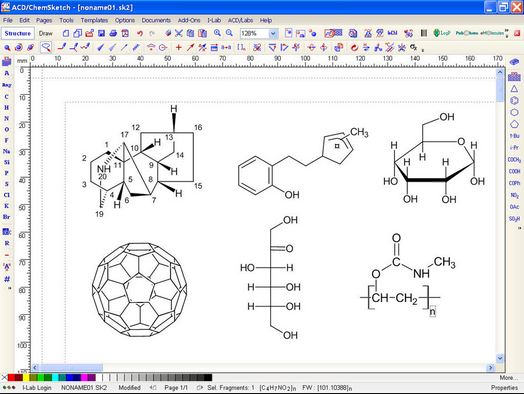The height and width of the screenshot is (394, 524).
Task: Click the Save diskette icon
Action: click(x=101, y=33)
